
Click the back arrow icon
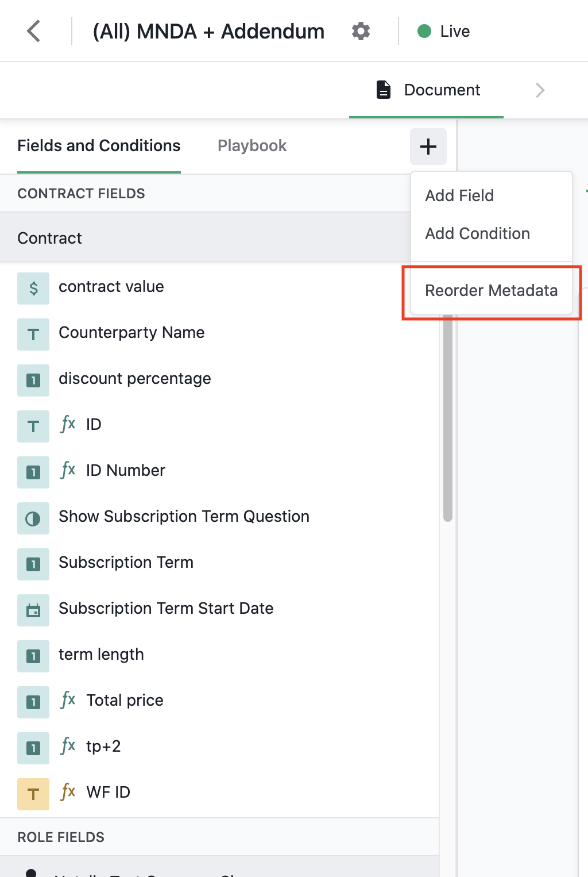coord(34,31)
